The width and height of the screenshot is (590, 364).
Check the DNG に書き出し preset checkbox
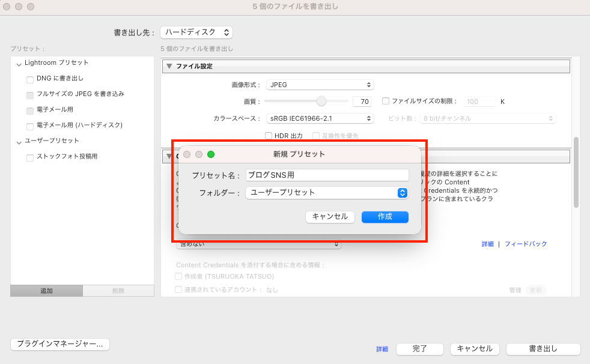29,78
